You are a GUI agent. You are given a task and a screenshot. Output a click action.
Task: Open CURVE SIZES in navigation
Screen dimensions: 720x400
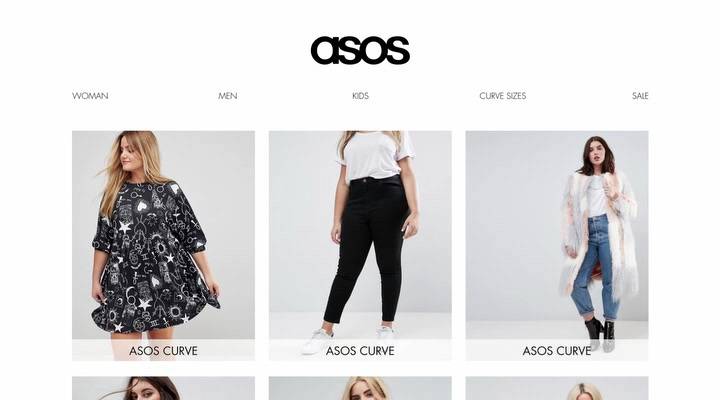(503, 96)
